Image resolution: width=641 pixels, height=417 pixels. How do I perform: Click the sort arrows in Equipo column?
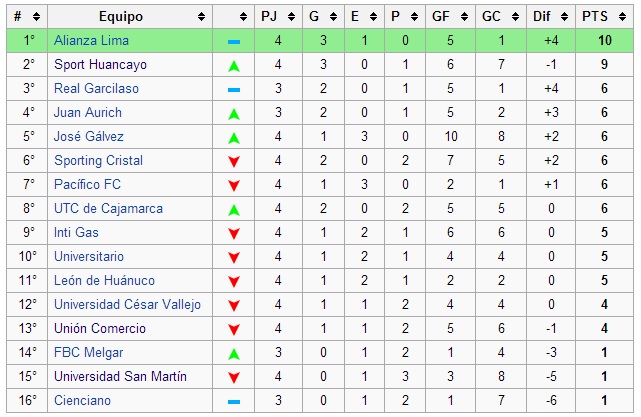pos(202,17)
